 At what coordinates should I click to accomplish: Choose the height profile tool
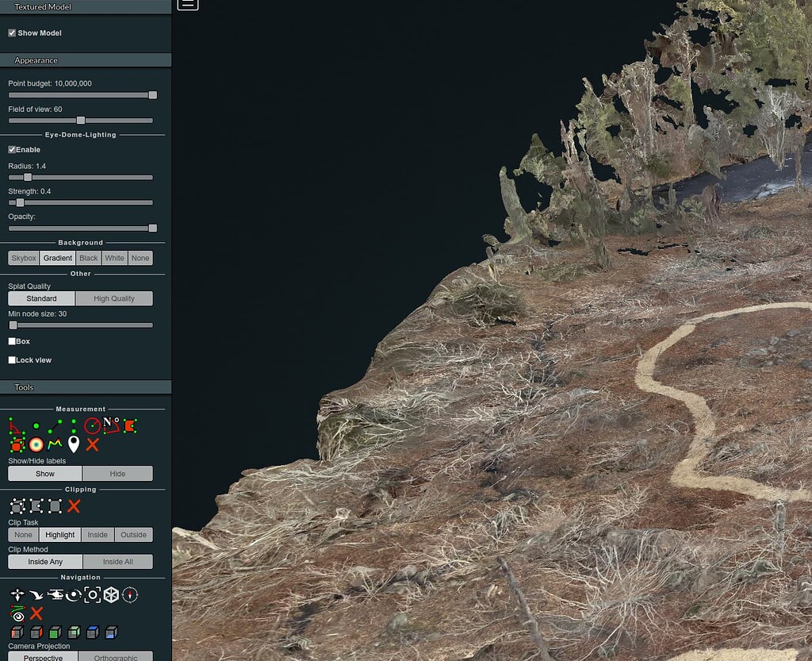click(x=55, y=444)
